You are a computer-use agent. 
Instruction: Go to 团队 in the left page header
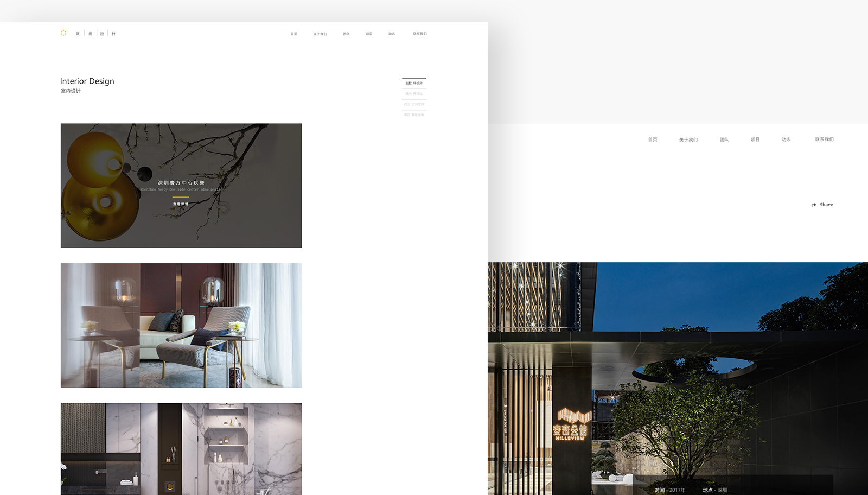coord(346,34)
